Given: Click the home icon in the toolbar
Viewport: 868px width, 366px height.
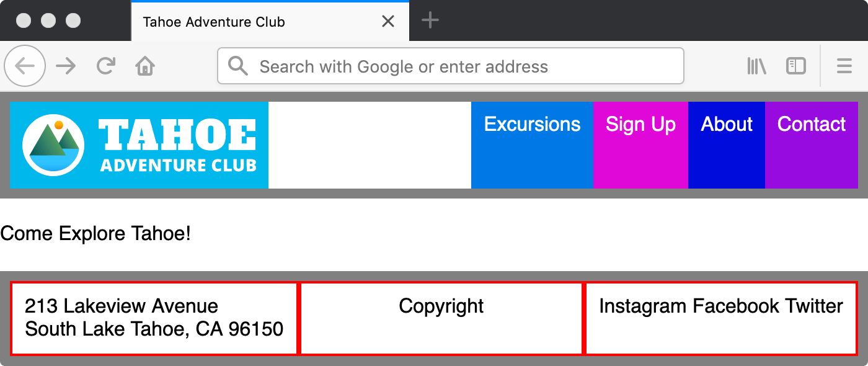Looking at the screenshot, I should pos(144,66).
